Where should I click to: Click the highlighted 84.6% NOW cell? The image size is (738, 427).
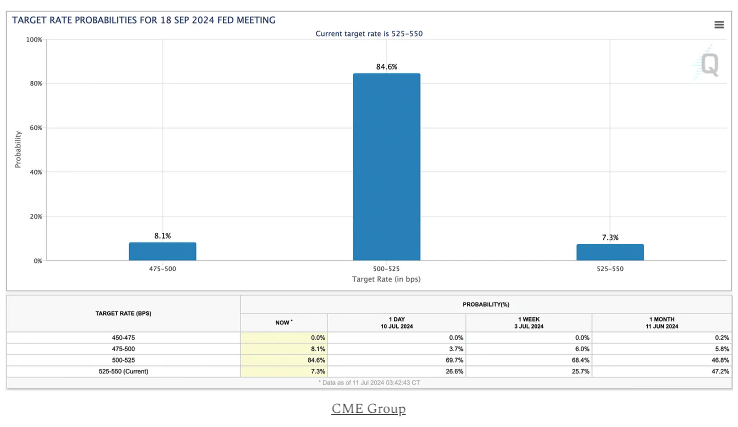click(x=284, y=360)
